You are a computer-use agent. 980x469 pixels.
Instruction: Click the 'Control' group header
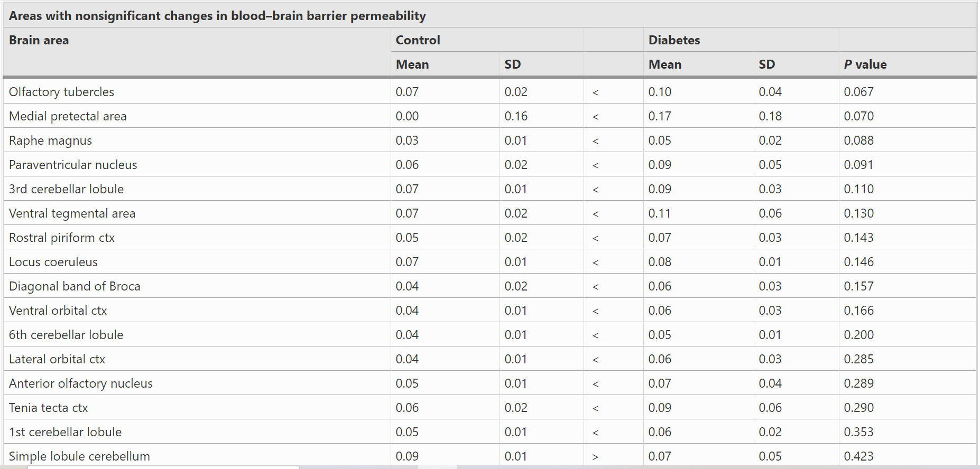(418, 40)
